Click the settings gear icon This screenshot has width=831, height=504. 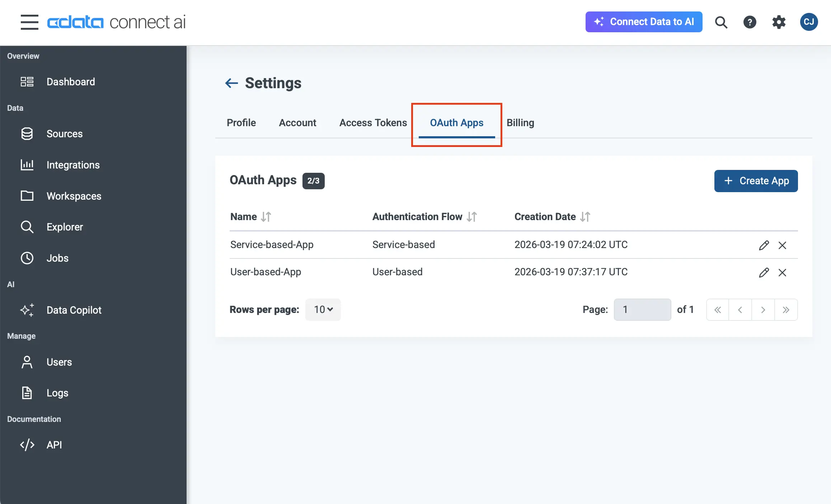pyautogui.click(x=779, y=22)
